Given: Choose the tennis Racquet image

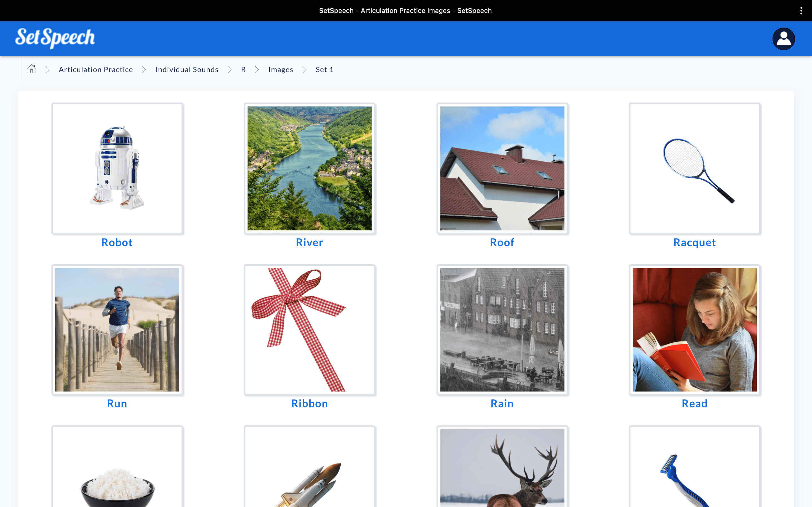Looking at the screenshot, I should click(694, 168).
